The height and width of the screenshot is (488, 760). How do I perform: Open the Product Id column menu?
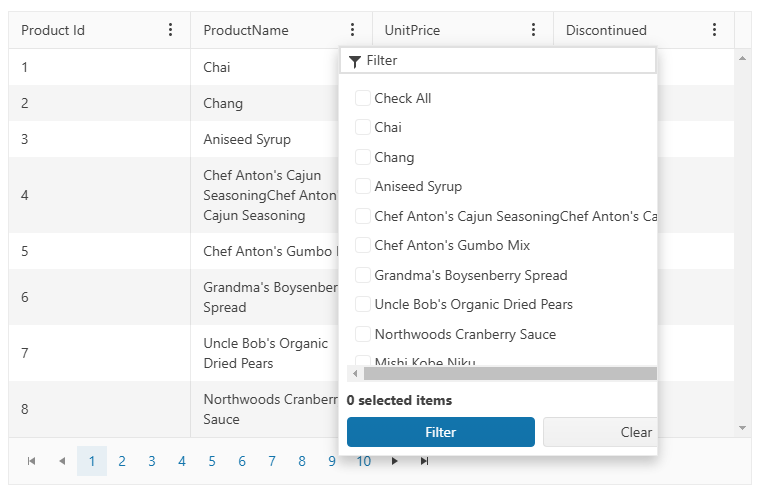(x=171, y=30)
